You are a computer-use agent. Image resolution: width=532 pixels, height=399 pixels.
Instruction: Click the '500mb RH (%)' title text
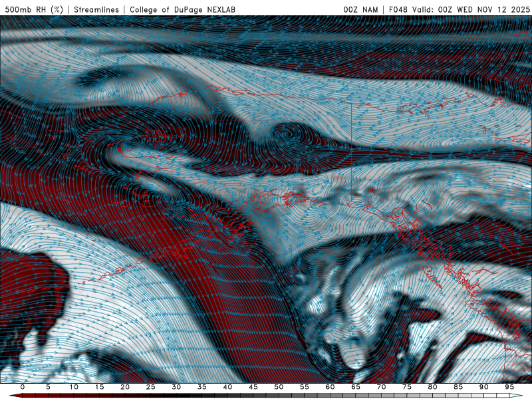pos(35,9)
